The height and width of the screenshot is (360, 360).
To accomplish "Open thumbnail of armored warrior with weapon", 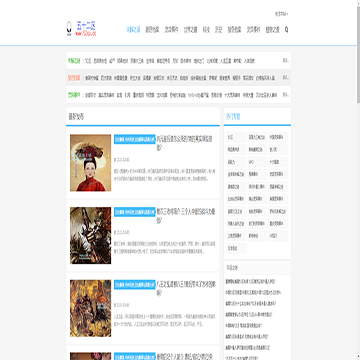I will (90, 235).
